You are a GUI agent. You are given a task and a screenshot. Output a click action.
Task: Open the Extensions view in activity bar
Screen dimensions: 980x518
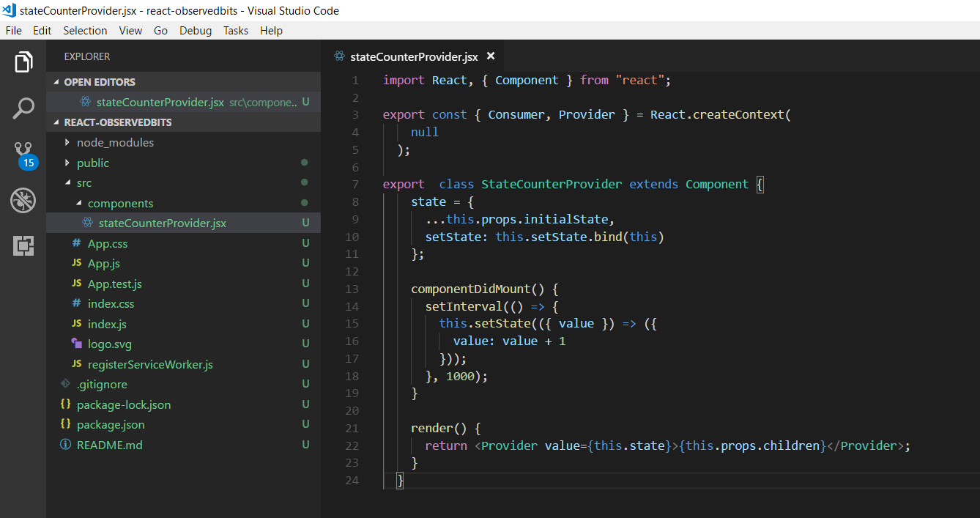pyautogui.click(x=23, y=245)
